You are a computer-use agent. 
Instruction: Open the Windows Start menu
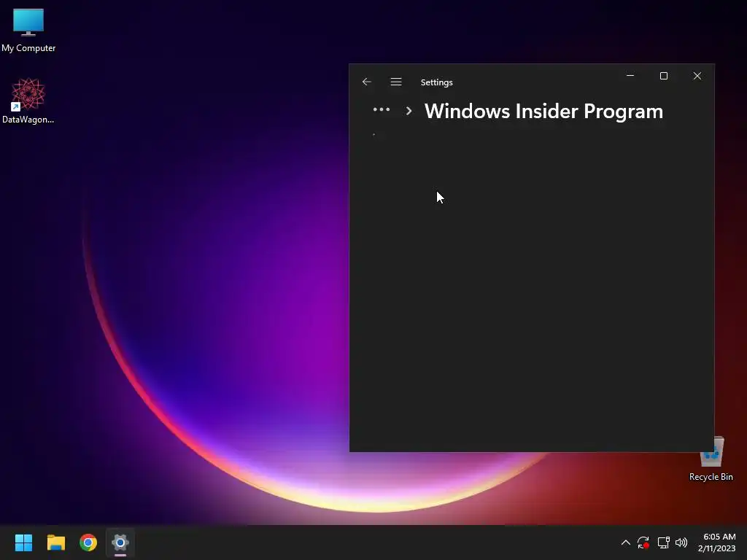[x=23, y=542]
